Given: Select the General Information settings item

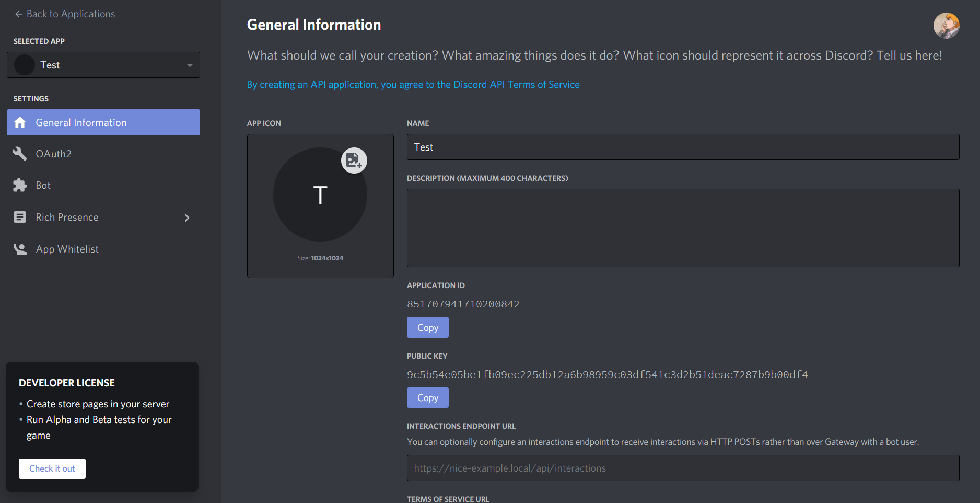Looking at the screenshot, I should tap(103, 122).
